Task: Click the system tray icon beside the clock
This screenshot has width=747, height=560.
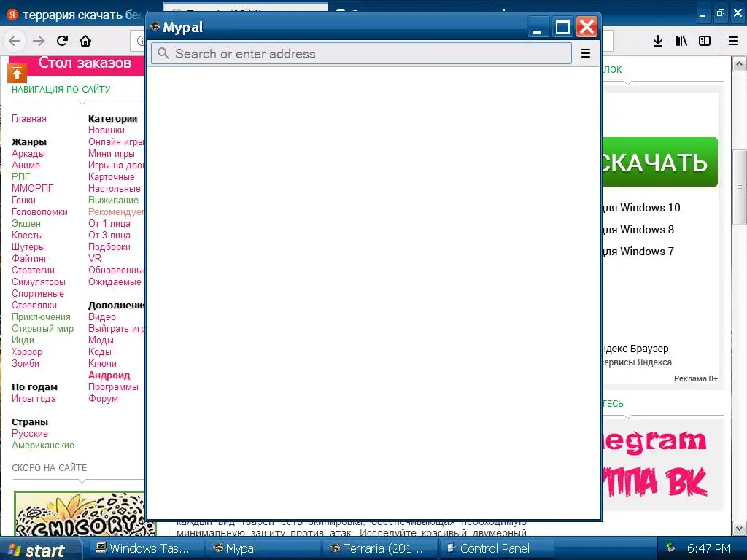Action: [x=671, y=548]
